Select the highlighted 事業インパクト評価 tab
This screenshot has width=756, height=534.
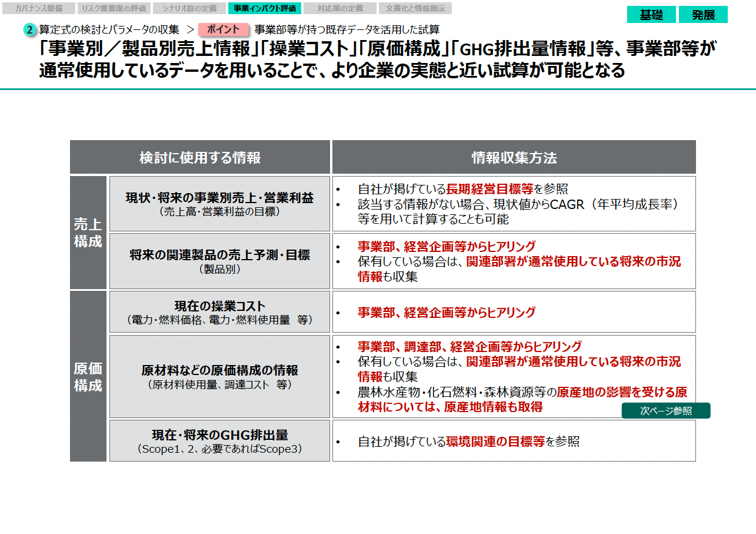pyautogui.click(x=265, y=8)
